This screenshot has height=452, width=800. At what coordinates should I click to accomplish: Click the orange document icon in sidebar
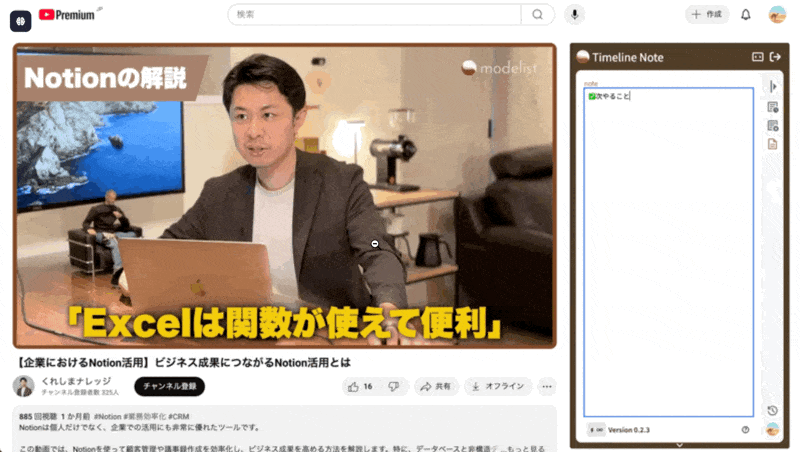(772, 144)
